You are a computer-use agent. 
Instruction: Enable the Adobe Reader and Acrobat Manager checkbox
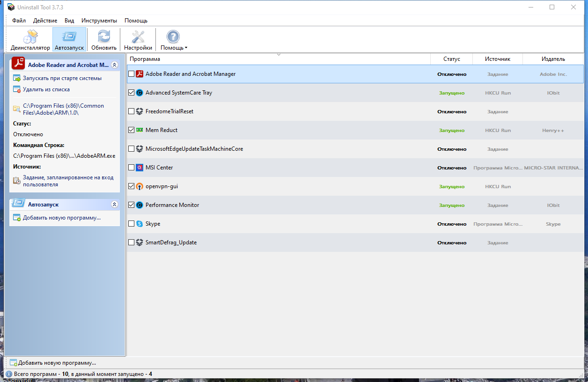[131, 74]
